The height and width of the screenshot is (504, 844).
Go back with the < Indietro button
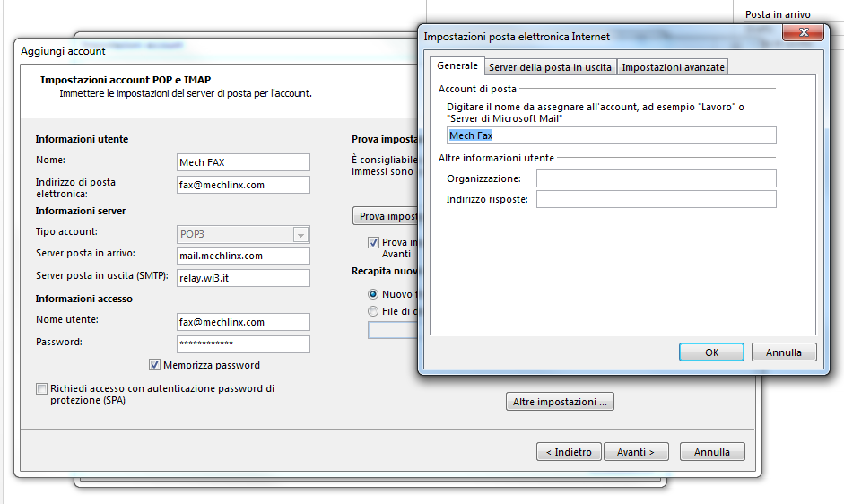pos(569,452)
